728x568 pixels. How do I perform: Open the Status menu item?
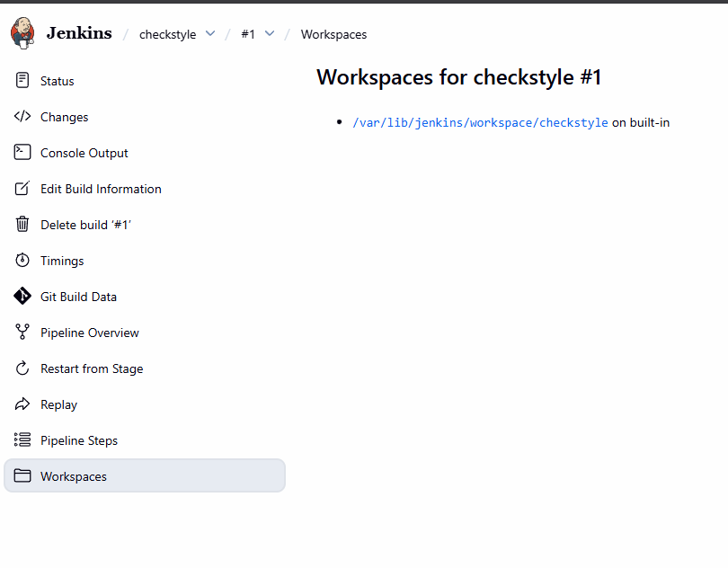145,80
